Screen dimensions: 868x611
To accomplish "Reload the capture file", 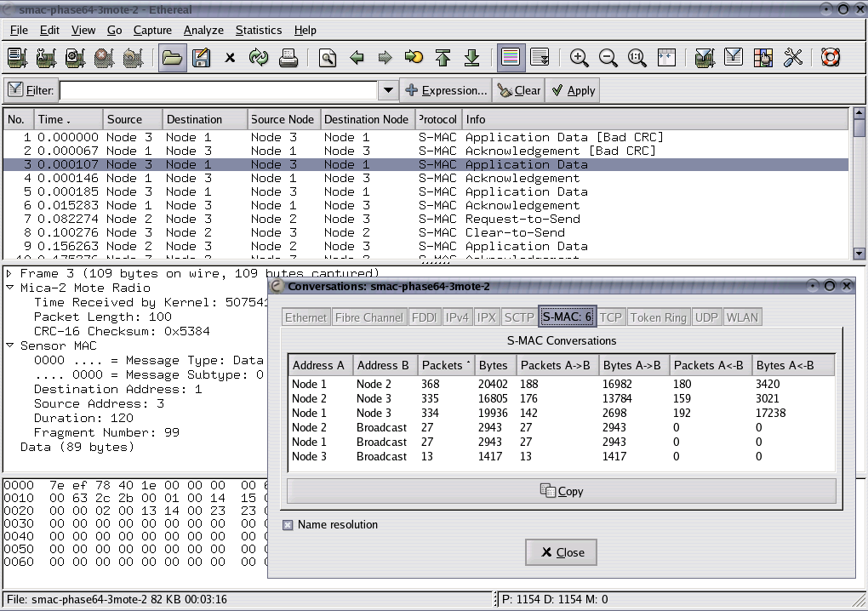I will tap(258, 58).
